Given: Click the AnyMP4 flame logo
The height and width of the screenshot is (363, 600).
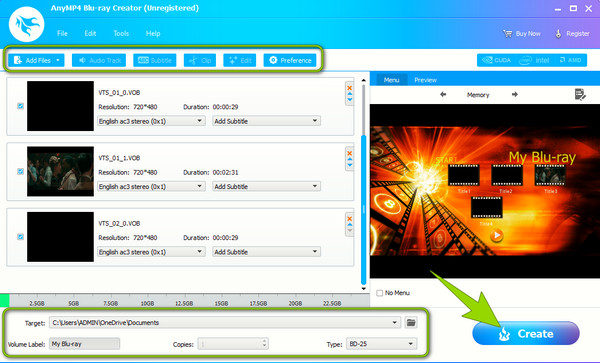Looking at the screenshot, I should click(x=26, y=24).
